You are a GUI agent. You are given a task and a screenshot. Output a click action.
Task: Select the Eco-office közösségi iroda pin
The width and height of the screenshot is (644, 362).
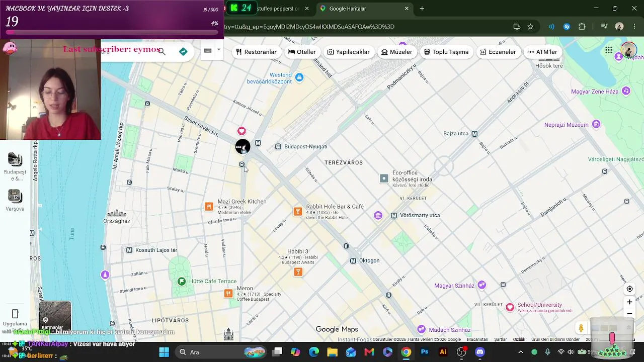(384, 178)
